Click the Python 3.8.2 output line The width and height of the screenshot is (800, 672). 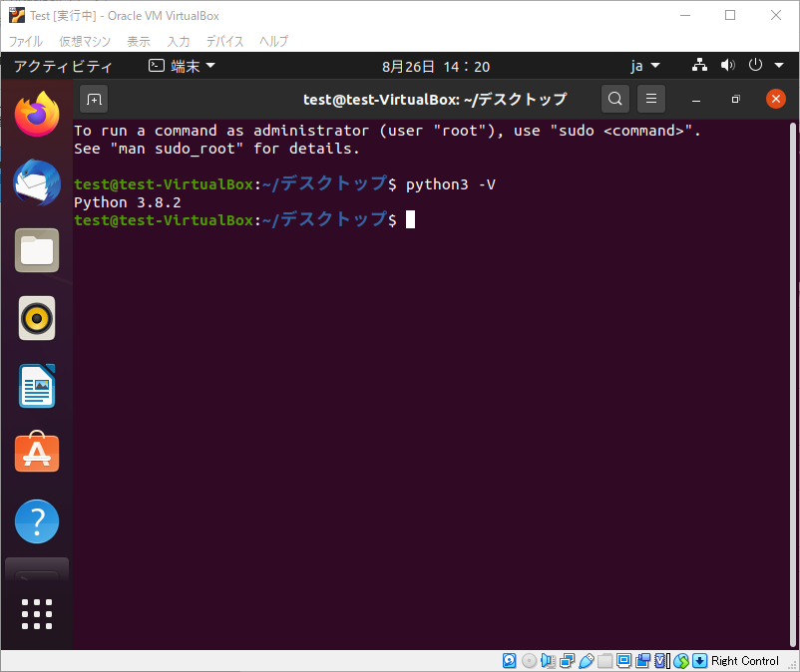pyautogui.click(x=128, y=202)
